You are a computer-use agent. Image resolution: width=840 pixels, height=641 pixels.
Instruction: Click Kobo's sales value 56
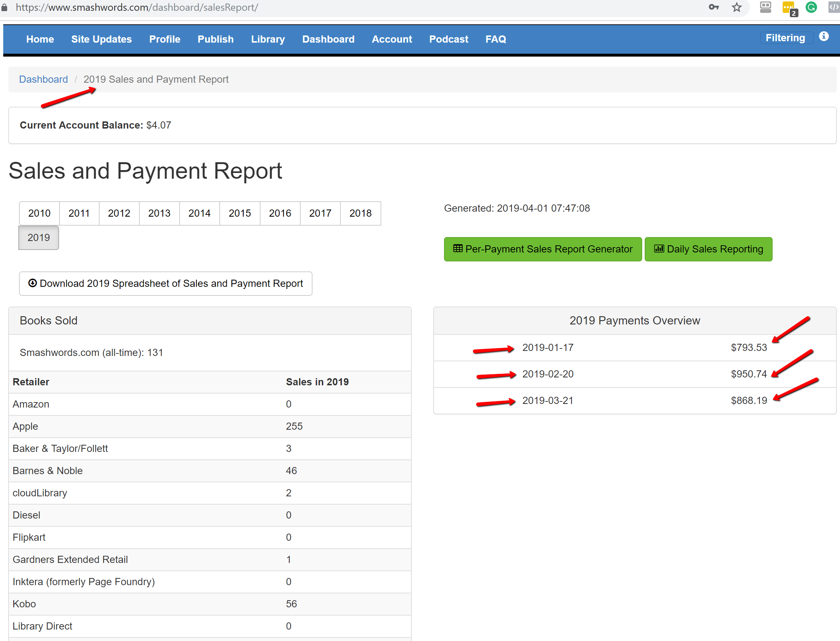[291, 604]
